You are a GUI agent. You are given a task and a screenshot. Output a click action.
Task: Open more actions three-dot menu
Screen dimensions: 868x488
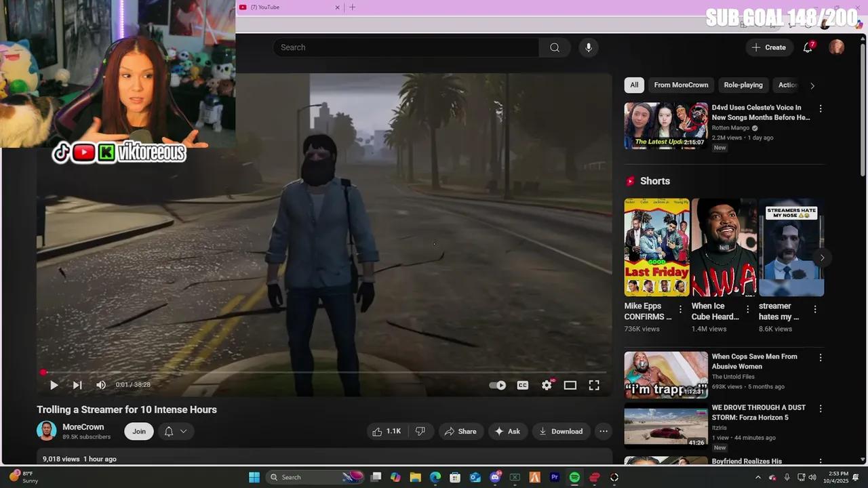point(604,431)
